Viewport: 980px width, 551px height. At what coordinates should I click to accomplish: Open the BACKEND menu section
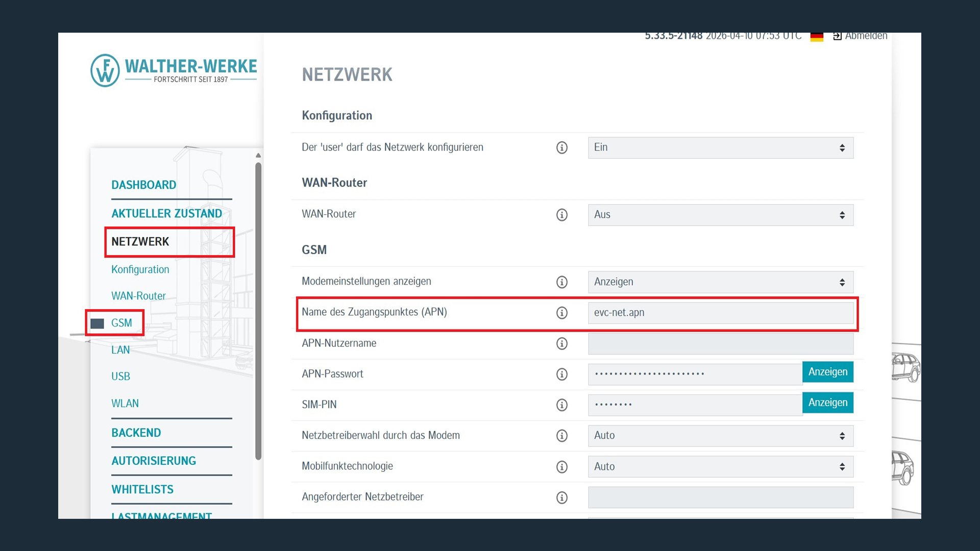(136, 433)
